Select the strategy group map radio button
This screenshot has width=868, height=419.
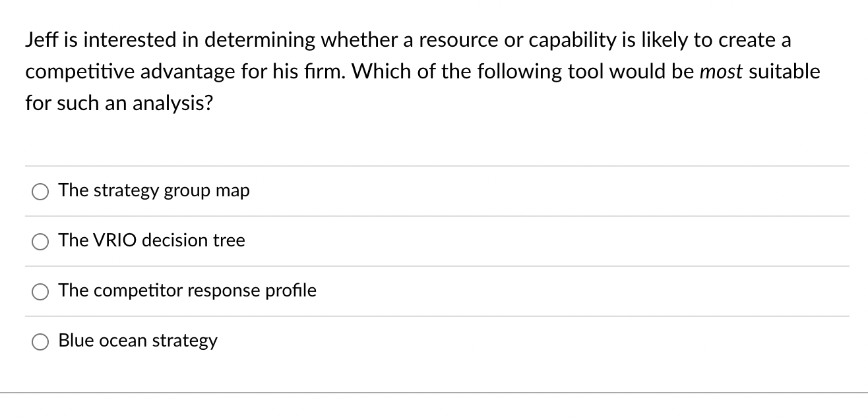click(x=40, y=192)
